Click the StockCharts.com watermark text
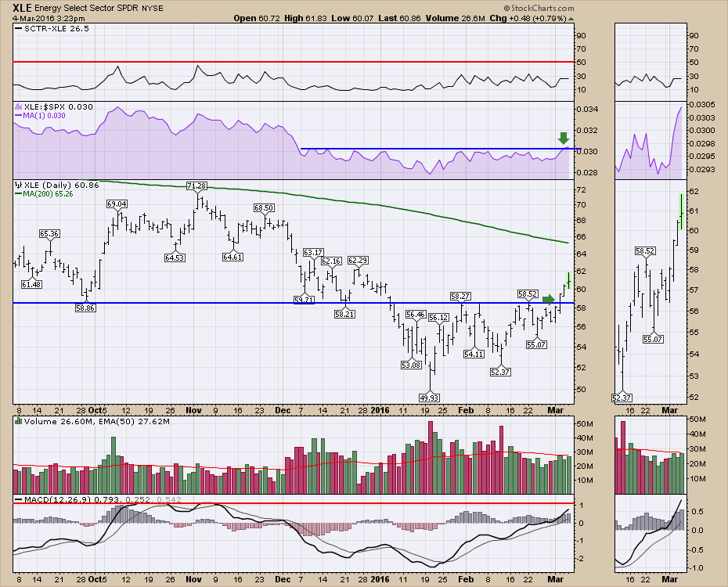Image resolution: width=728 pixels, height=587 pixels. click(539, 9)
